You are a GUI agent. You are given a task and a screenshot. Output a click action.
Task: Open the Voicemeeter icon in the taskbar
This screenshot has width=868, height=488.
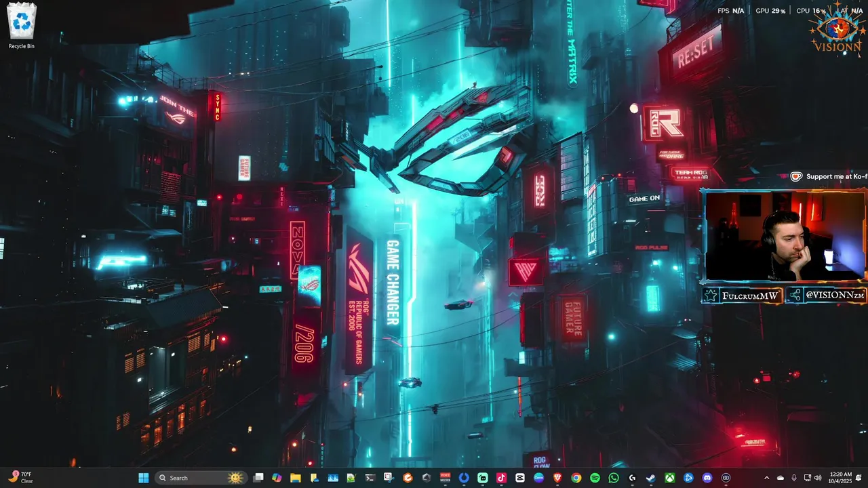click(445, 478)
